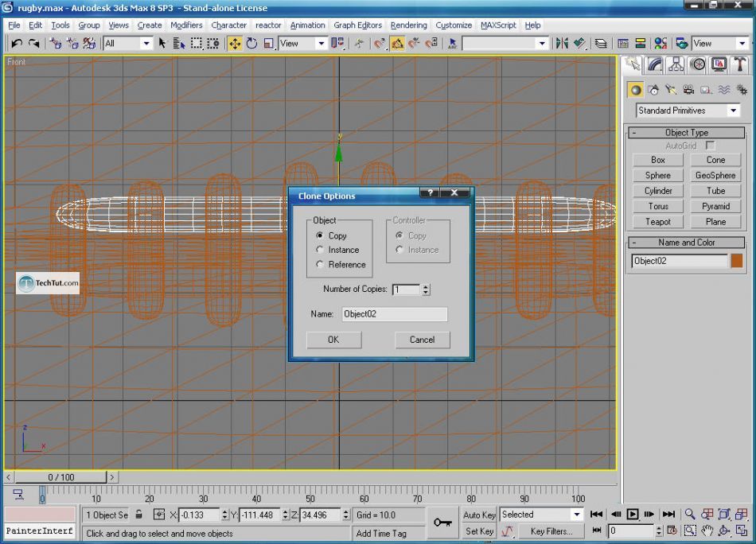Select the Copy option under Object
The height and width of the screenshot is (544, 756).
click(x=319, y=235)
